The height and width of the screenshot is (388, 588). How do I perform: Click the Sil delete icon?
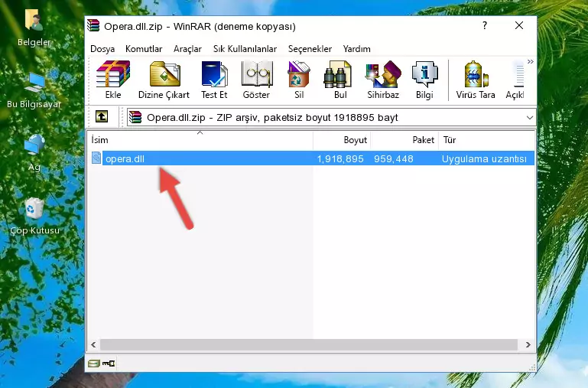(x=299, y=80)
